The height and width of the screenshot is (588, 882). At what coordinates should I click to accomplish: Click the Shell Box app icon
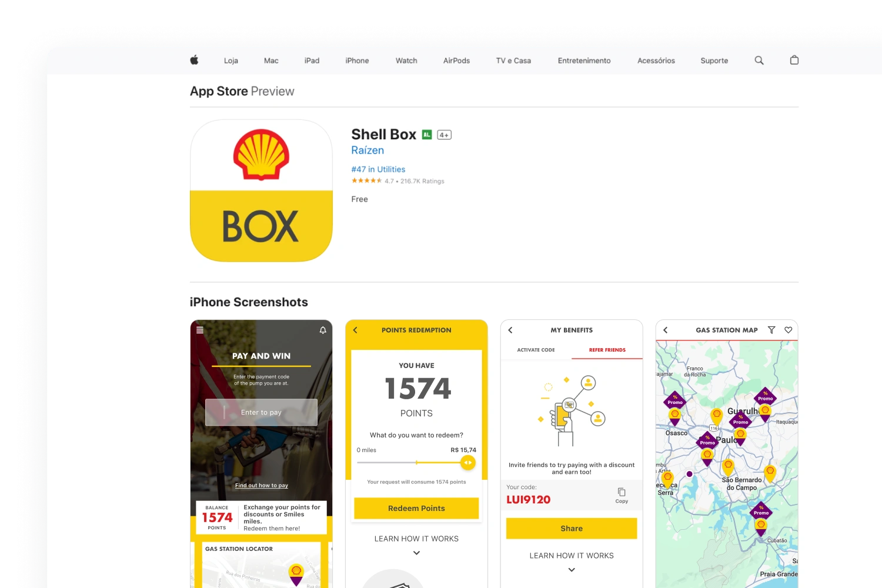(261, 191)
